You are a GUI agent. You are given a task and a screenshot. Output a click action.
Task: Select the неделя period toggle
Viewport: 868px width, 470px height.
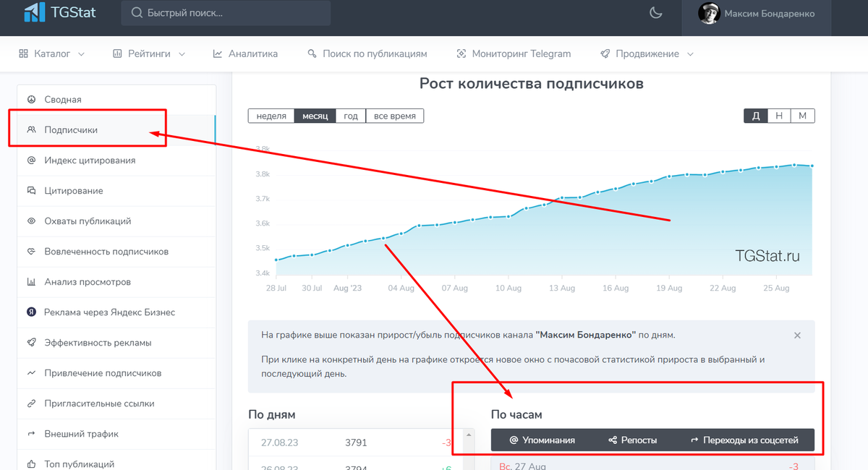coord(271,116)
